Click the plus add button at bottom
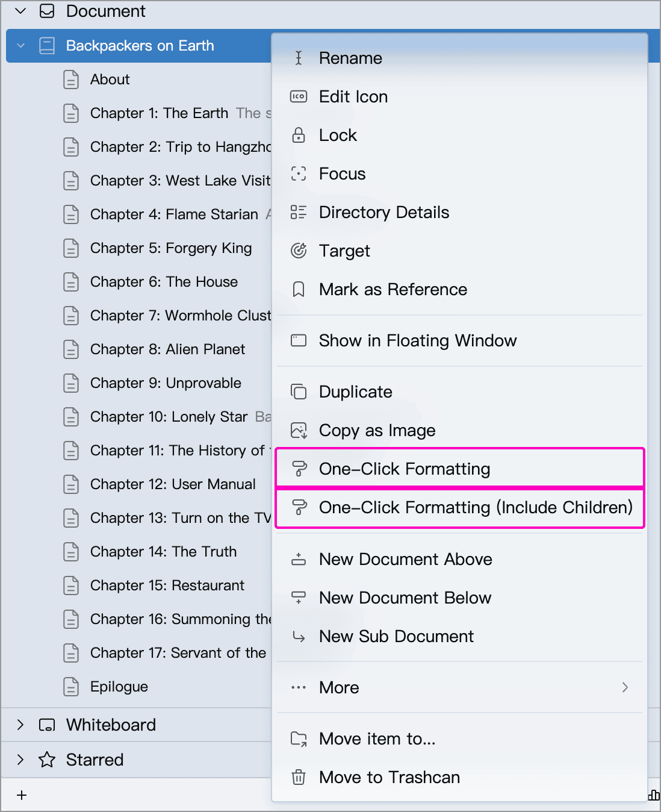This screenshot has height=812, width=661. [22, 795]
